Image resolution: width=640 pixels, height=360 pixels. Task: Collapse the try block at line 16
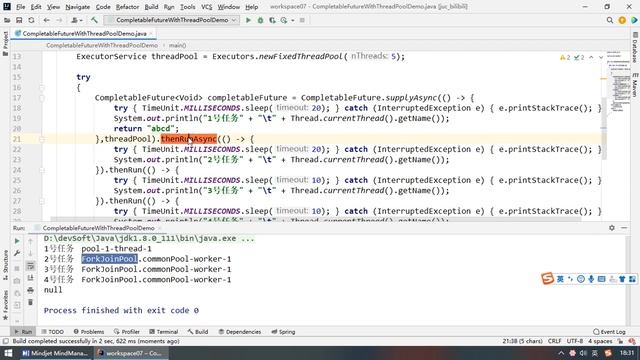coord(42,87)
